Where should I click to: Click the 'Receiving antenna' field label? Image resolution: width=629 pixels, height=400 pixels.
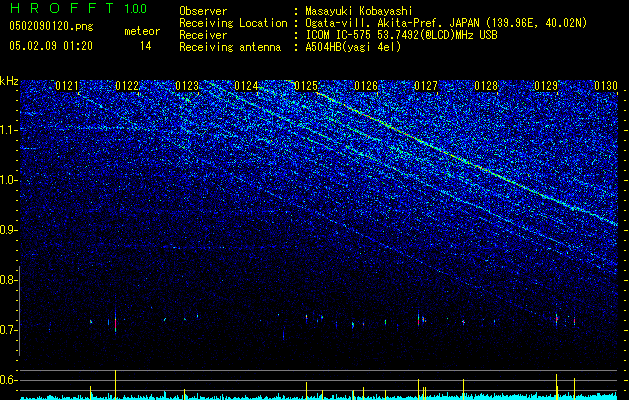(x=230, y=47)
